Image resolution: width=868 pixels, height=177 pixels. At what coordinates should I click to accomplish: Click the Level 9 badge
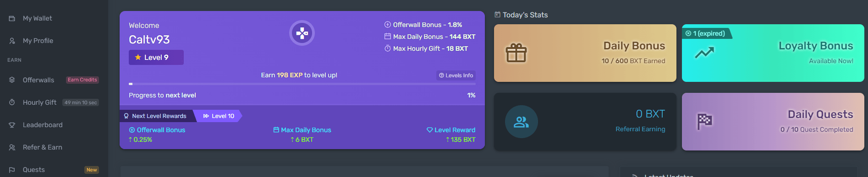156,57
